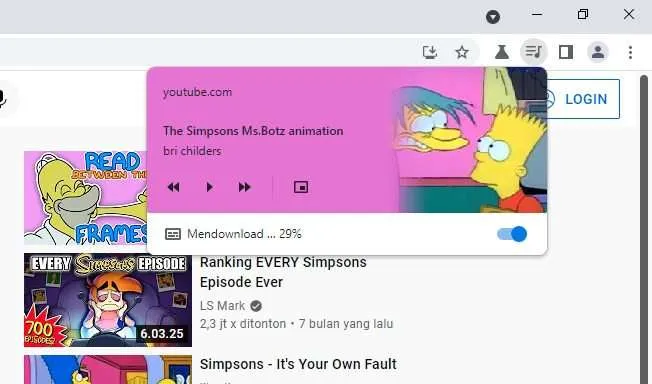Viewport: 652px width, 384px height.
Task: Seek forward in the media popup
Action: click(244, 187)
